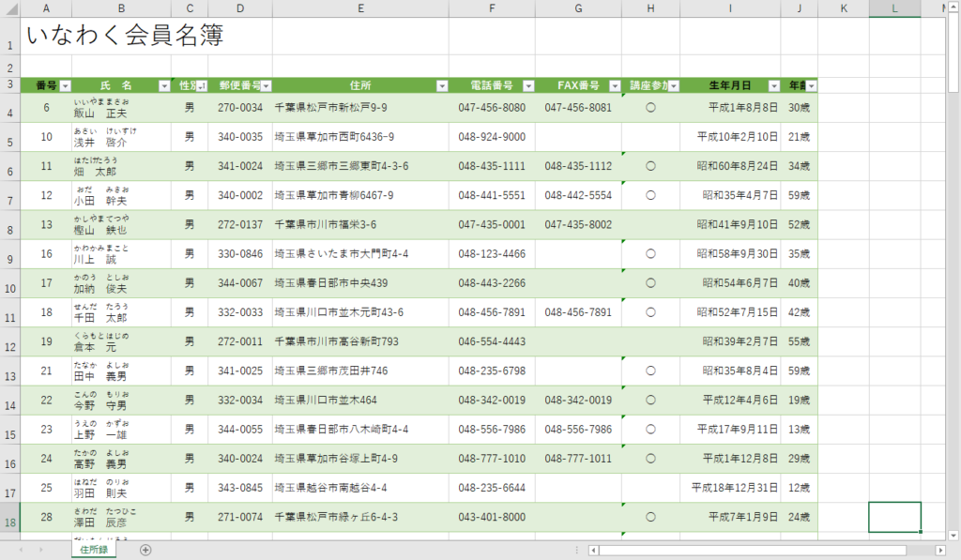Click the cell with name 飯山 正夫
Screen dimensions: 961x560
pos(121,108)
